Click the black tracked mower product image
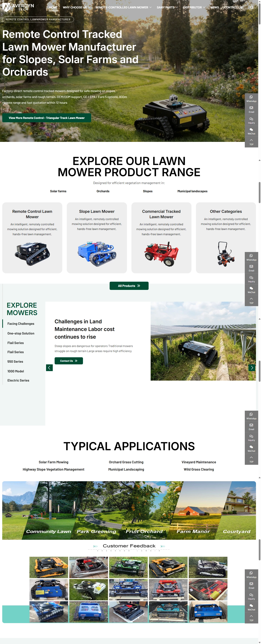The width and height of the screenshot is (261, 644). point(32,254)
